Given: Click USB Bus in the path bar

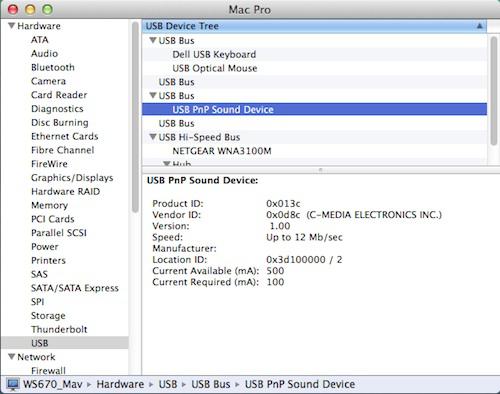Looking at the screenshot, I should tap(211, 384).
